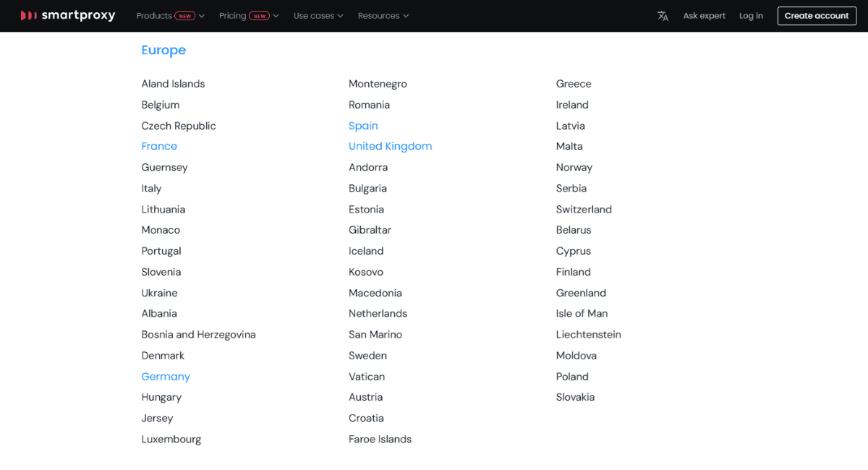Open the language translation icon

click(x=663, y=16)
